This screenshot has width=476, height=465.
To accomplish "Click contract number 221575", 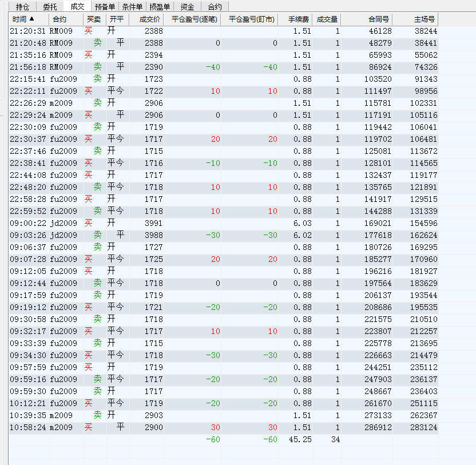I will click(378, 319).
